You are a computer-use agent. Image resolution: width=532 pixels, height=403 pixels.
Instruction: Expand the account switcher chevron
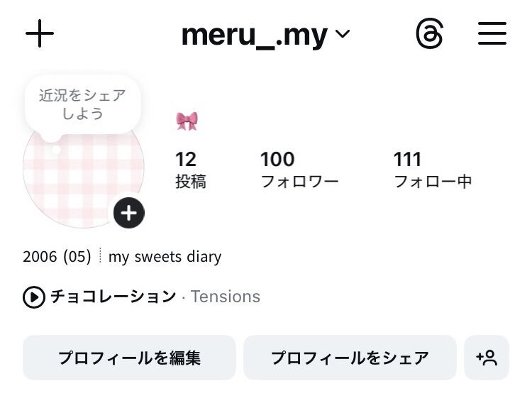[343, 34]
